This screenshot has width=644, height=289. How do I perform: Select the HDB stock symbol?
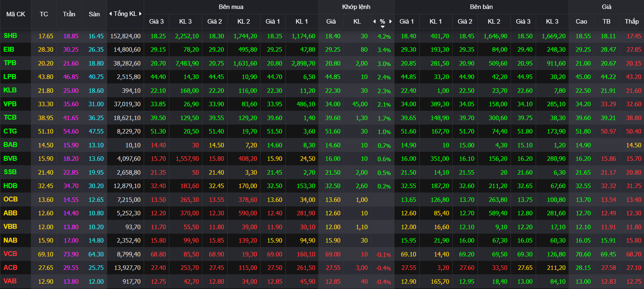point(11,186)
